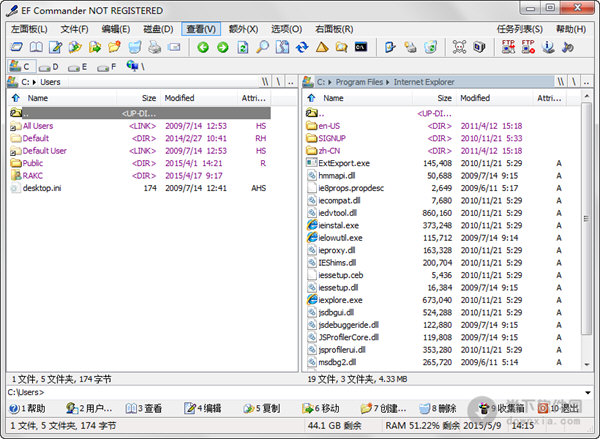
Task: Click the green Back arrow icon
Action: 203,47
